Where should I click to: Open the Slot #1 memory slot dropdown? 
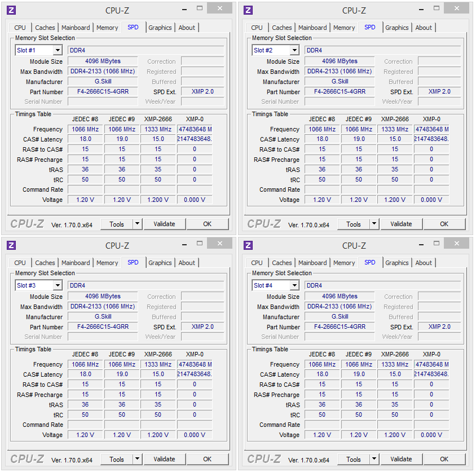(58, 50)
